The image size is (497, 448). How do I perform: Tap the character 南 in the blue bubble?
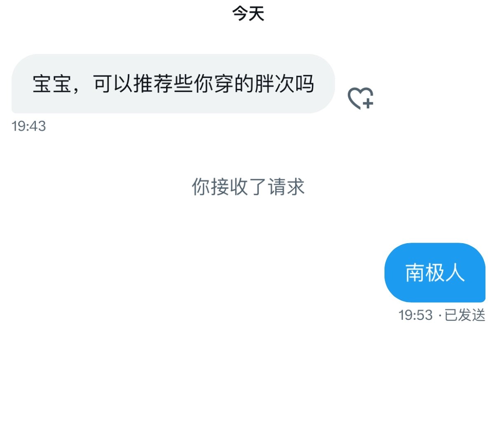pyautogui.click(x=415, y=273)
